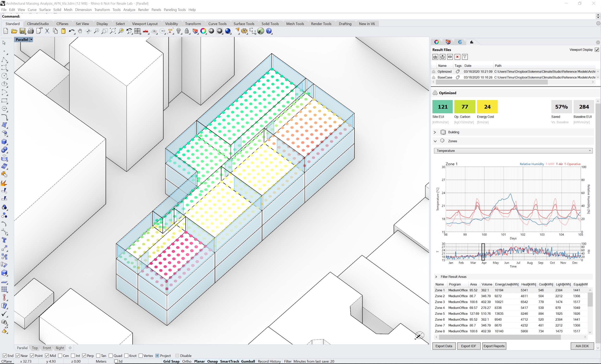Expand Filter Result Areas section
601x364 pixels.
(x=436, y=277)
